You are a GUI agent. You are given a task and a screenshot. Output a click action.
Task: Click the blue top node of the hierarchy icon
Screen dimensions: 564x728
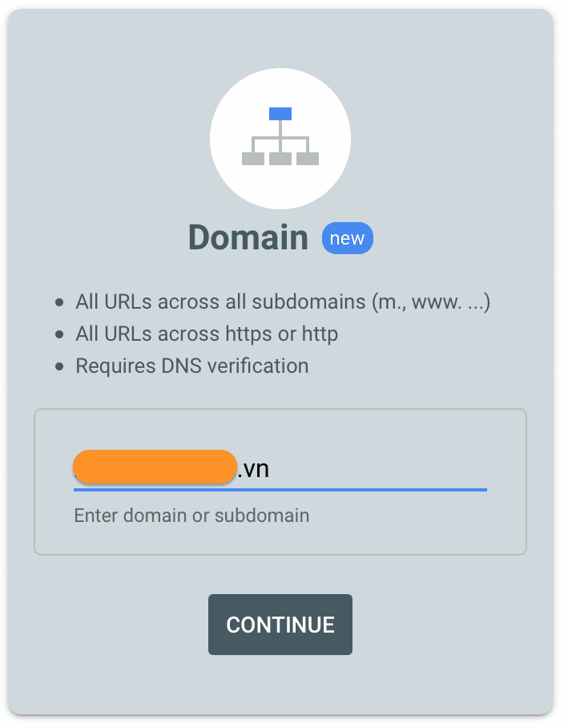pos(280,114)
